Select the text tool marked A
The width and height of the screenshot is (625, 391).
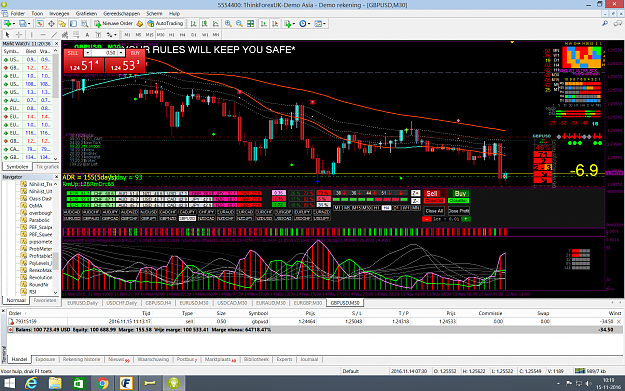click(x=87, y=35)
